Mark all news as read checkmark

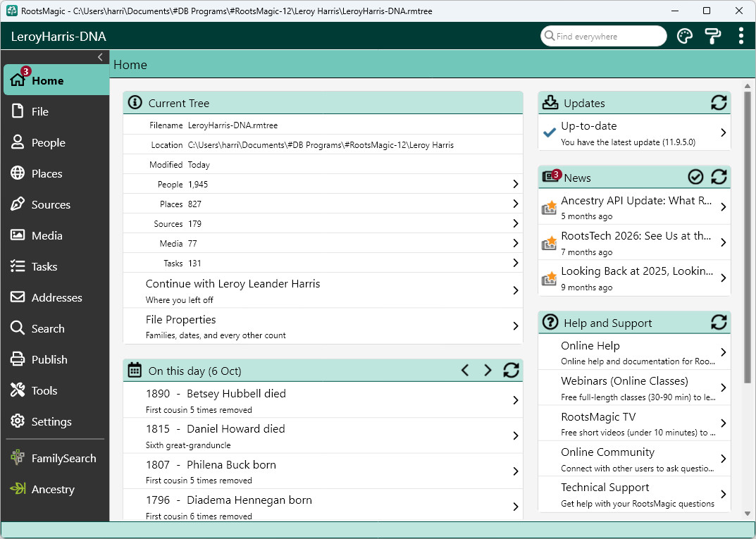pyautogui.click(x=695, y=177)
